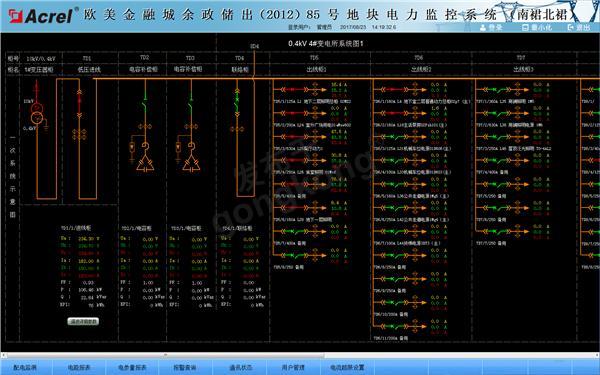The image size is (600, 375).
Task: Click the 出线柜2 header under TD6
Action: (421, 69)
